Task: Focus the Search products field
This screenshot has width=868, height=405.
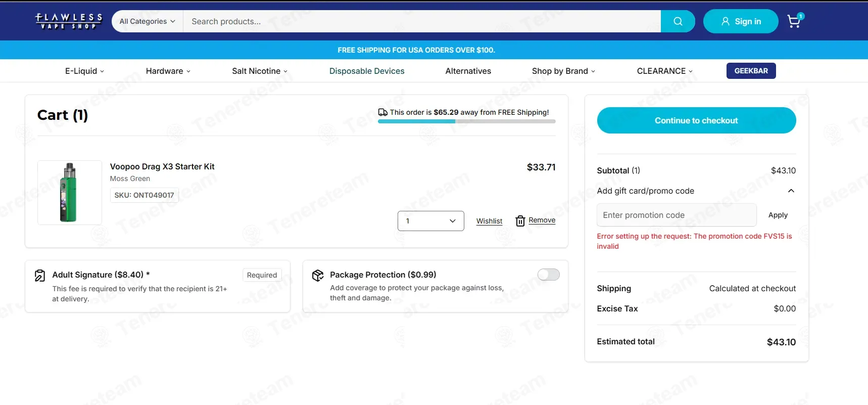Action: point(422,21)
